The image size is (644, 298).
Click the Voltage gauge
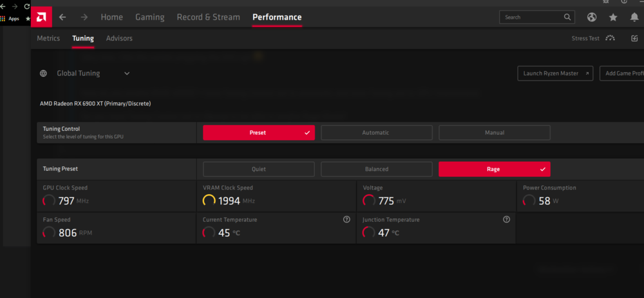tap(369, 201)
